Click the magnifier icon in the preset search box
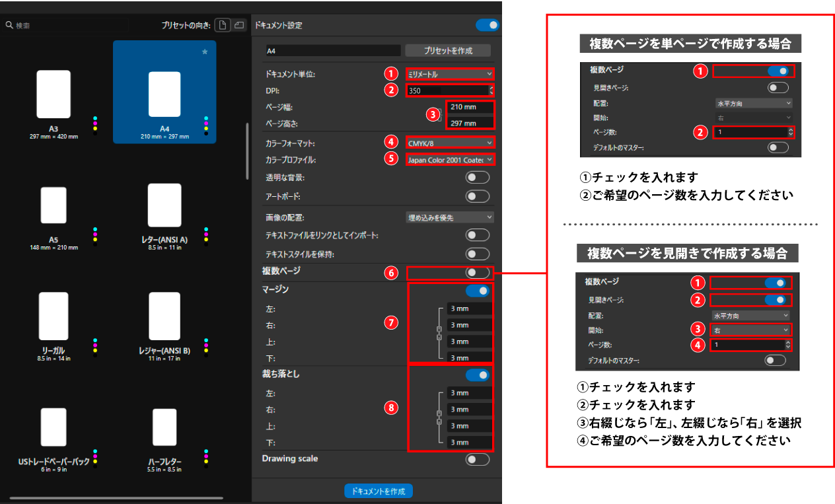 pos(9,25)
